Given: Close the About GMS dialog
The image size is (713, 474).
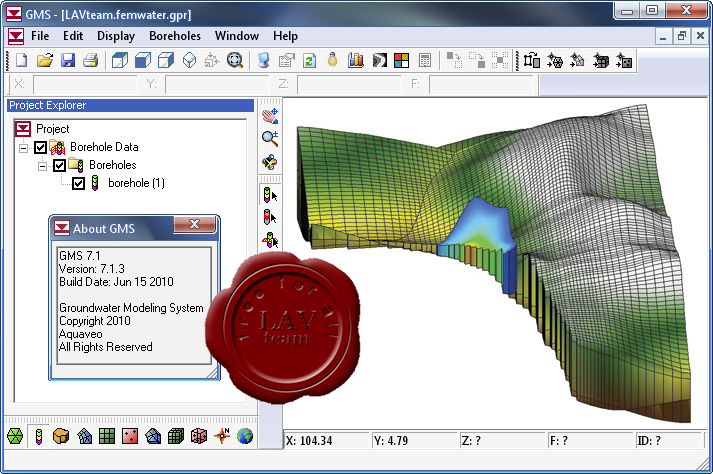Looking at the screenshot, I should (x=195, y=224).
